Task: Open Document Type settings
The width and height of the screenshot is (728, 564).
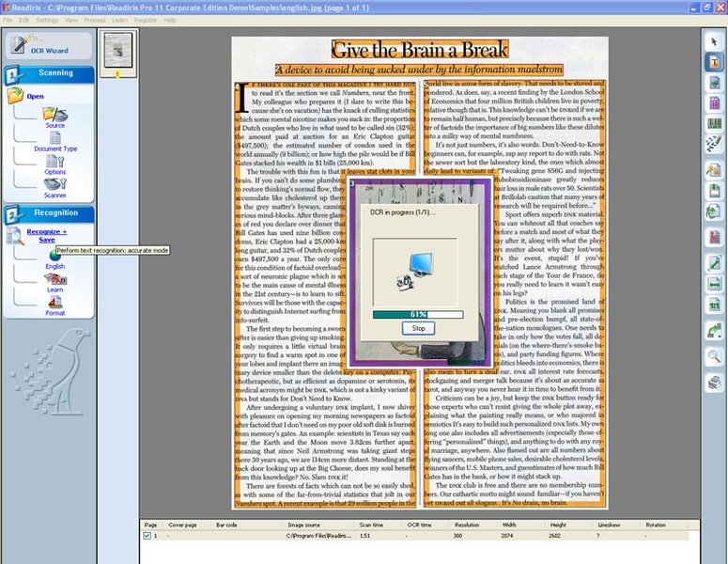Action: [x=55, y=139]
